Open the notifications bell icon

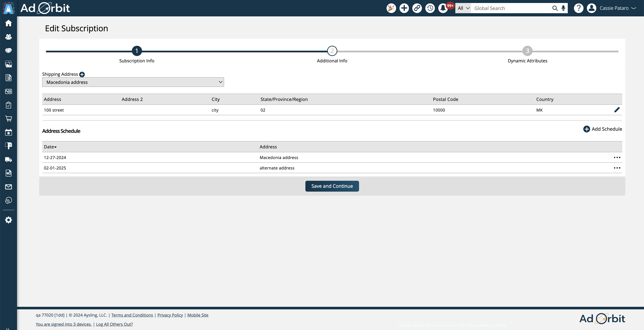[443, 8]
